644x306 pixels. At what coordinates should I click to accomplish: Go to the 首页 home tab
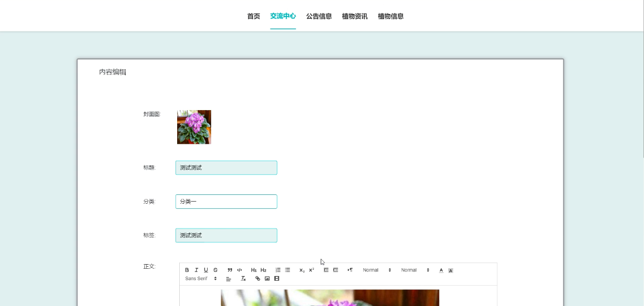click(x=254, y=16)
